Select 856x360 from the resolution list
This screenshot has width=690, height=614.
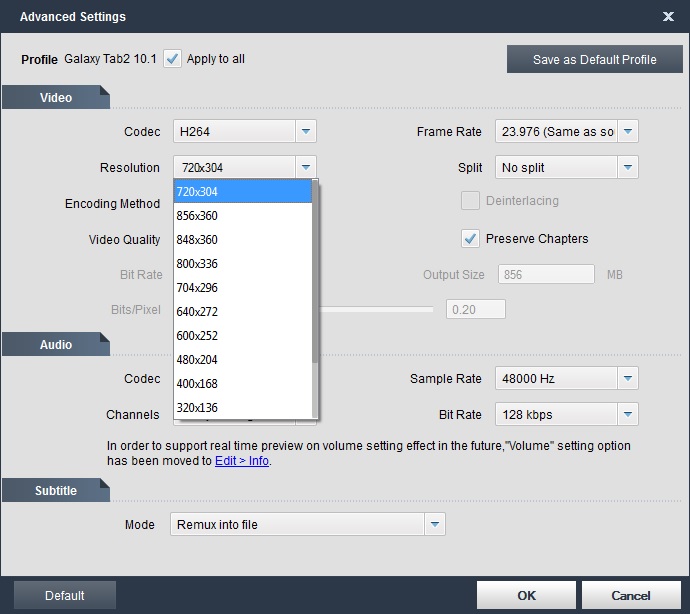(x=243, y=216)
